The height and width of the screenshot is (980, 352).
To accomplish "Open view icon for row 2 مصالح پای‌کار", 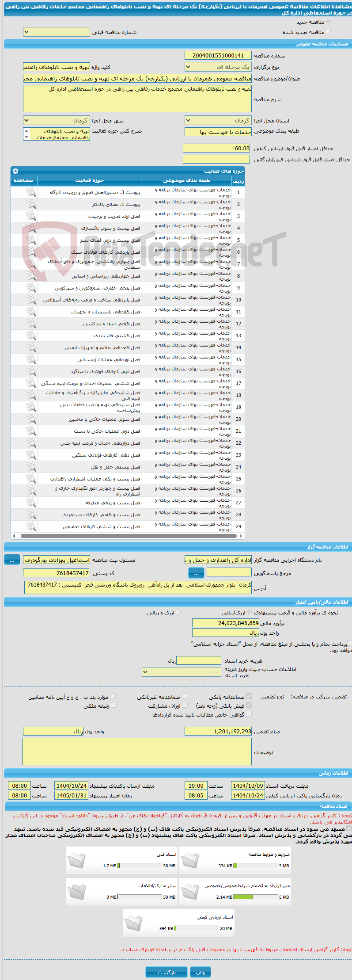I will [31, 204].
